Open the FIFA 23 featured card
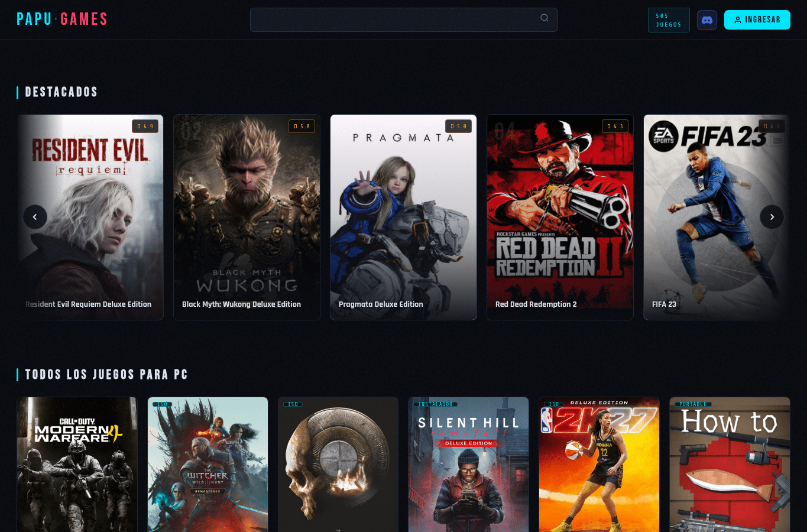The height and width of the screenshot is (532, 807). point(717,217)
